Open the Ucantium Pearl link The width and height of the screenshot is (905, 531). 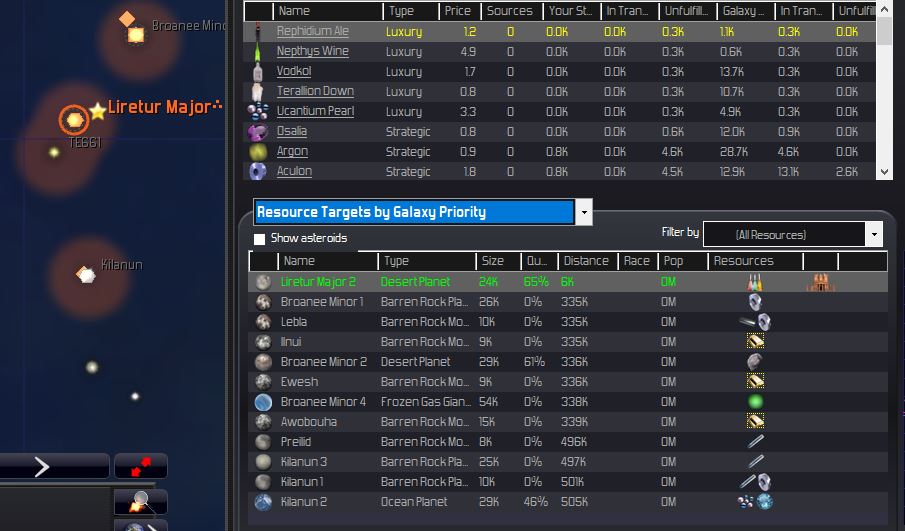click(x=315, y=111)
